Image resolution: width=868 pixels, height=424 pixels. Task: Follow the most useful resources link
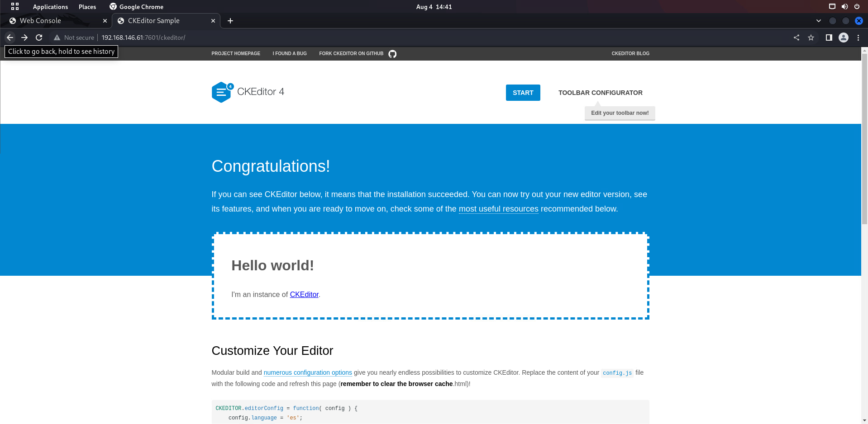tap(499, 209)
